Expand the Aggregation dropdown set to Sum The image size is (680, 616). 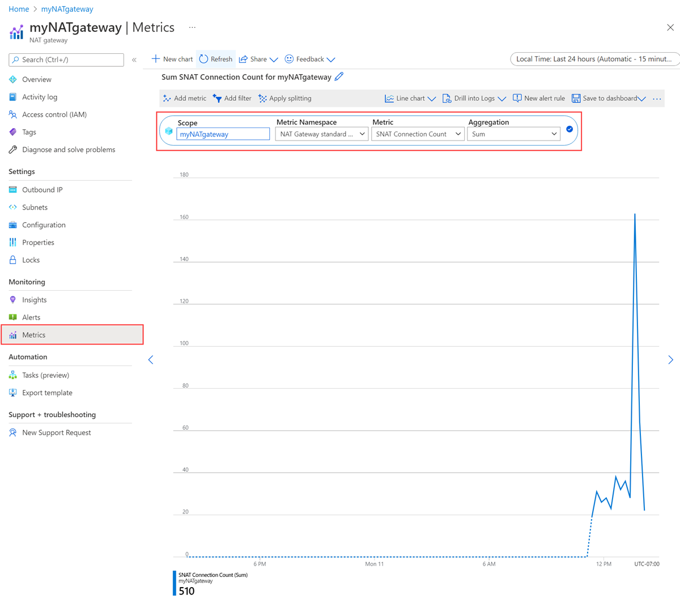click(x=513, y=134)
